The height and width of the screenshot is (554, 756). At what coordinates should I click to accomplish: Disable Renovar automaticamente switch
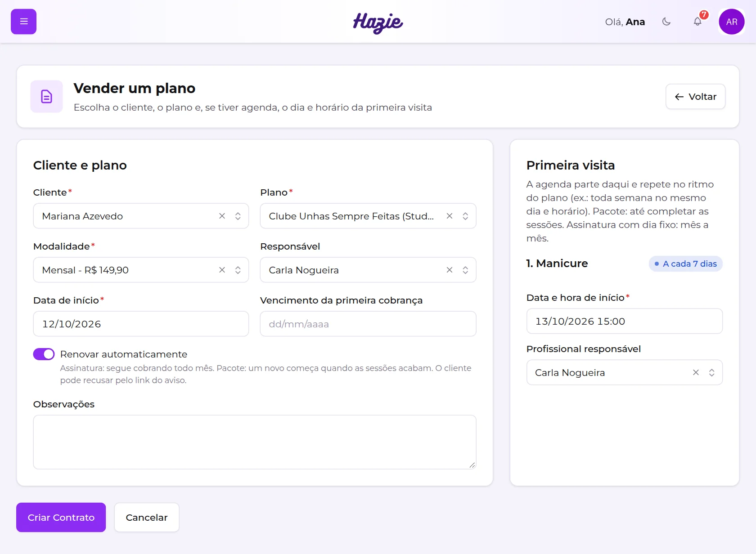pos(44,354)
